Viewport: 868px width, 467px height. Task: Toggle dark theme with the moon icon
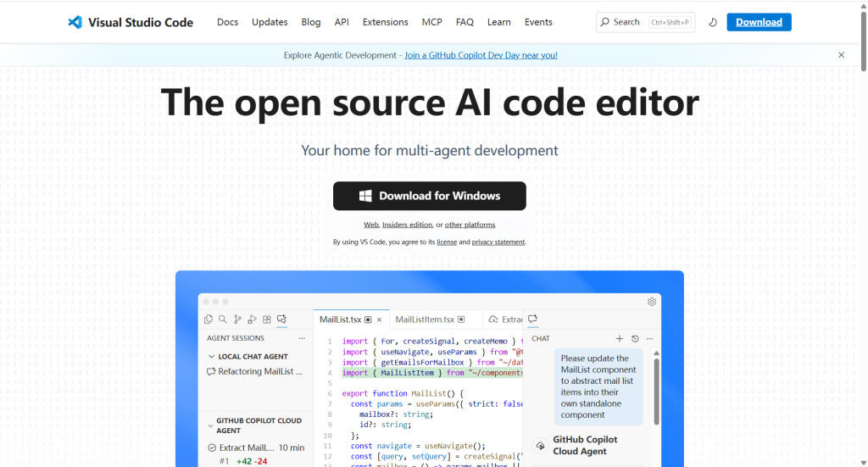tap(712, 22)
